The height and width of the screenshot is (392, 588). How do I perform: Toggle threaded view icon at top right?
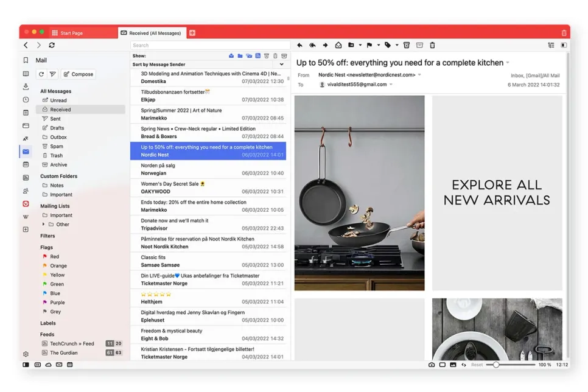pyautogui.click(x=551, y=45)
